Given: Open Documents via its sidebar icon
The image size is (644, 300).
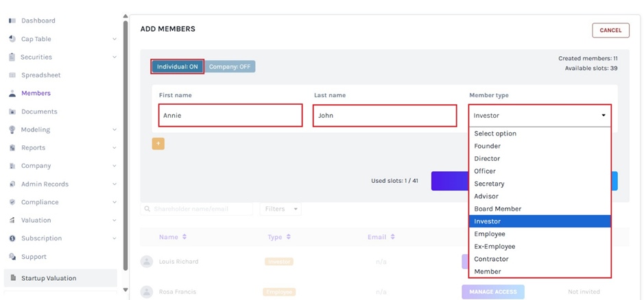Looking at the screenshot, I should [x=12, y=112].
